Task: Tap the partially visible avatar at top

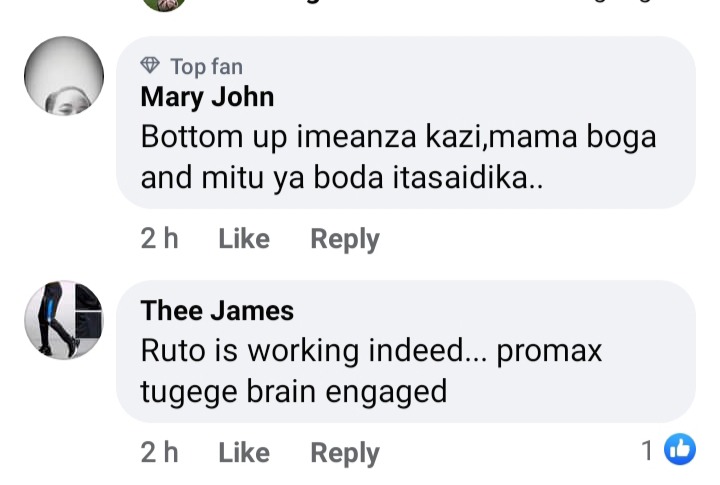Action: coord(164,5)
